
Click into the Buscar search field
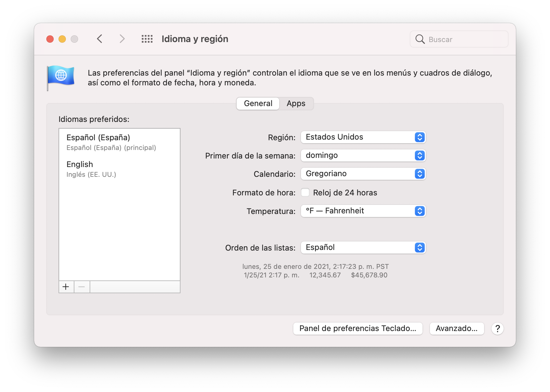459,39
